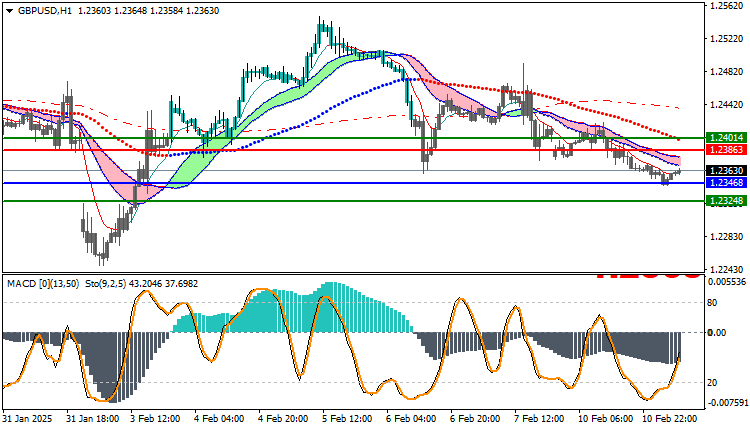
Task: Click the Sto(9,2,5) indicator label
Action: [105, 284]
